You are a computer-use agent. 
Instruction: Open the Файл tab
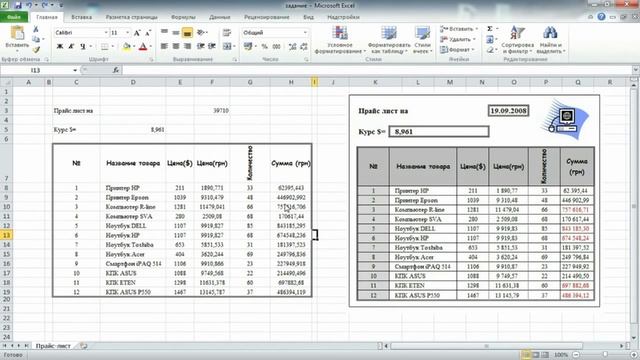click(14, 17)
